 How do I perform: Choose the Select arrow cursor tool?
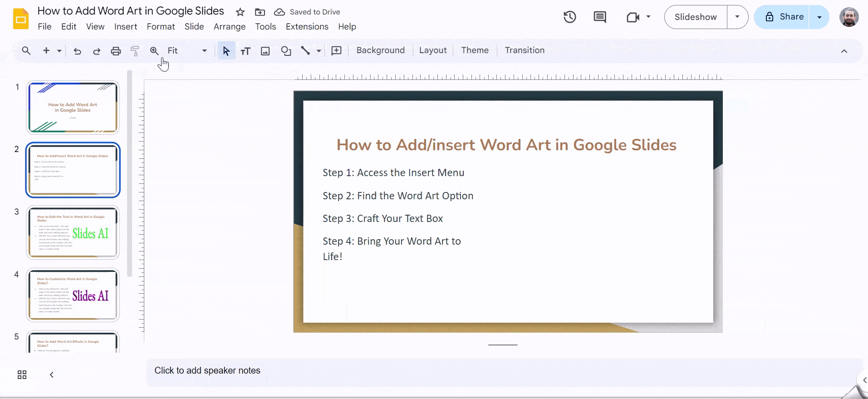(226, 51)
